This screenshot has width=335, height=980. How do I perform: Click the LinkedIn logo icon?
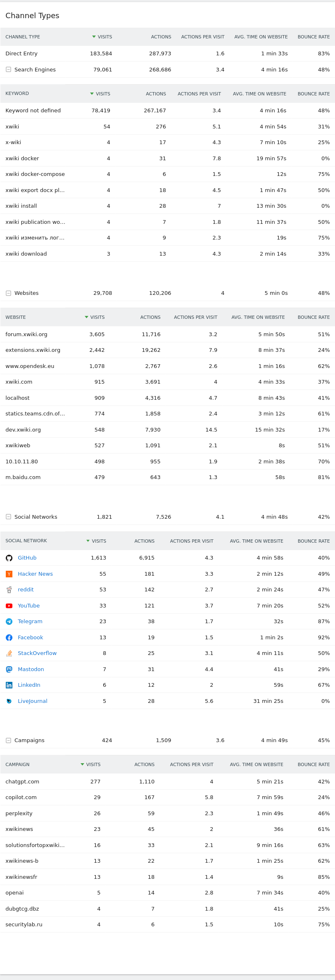coord(9,685)
